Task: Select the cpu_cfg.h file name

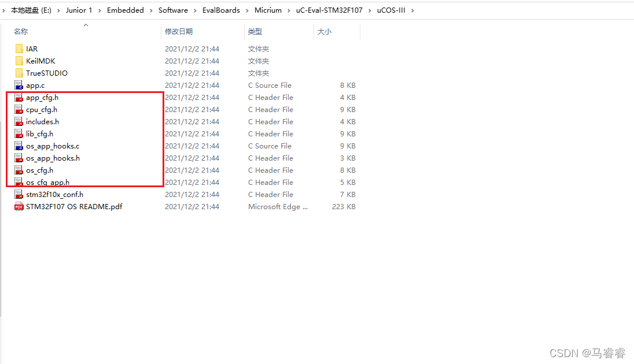Action: click(x=42, y=110)
